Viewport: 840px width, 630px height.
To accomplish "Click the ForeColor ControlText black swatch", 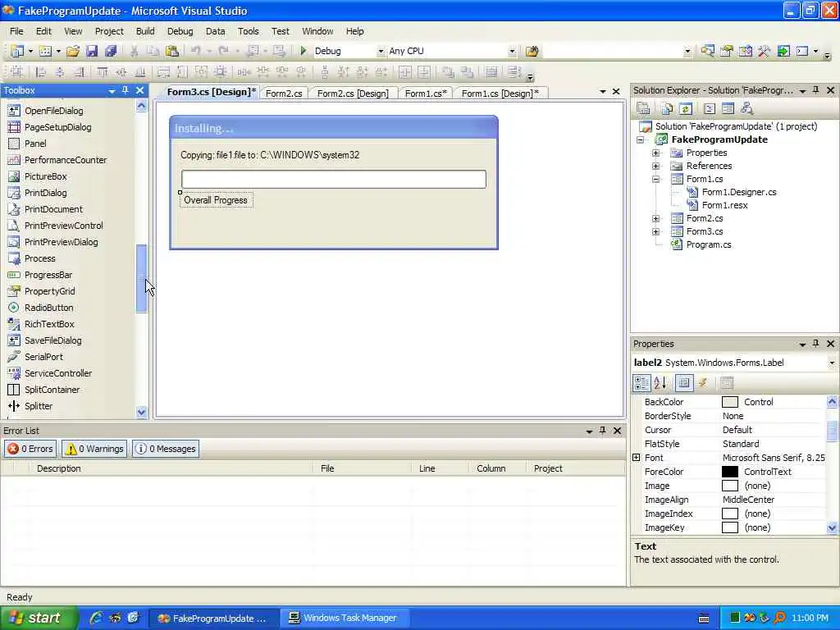I will coord(729,472).
